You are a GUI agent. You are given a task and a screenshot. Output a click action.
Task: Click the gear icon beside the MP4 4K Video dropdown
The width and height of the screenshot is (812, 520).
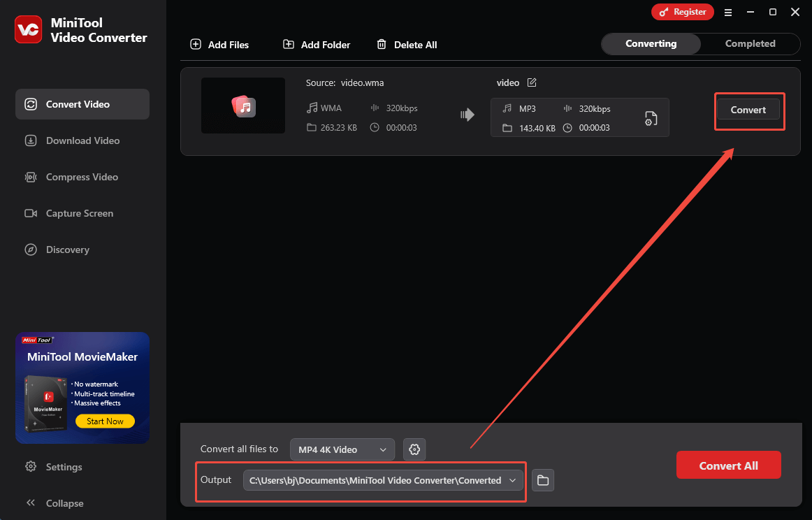click(414, 449)
